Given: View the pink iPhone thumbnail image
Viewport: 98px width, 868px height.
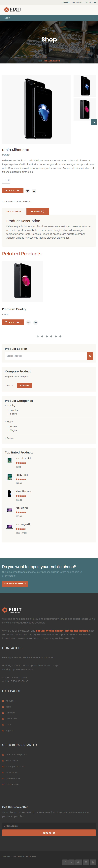Looking at the screenshot, I should point(85,109).
